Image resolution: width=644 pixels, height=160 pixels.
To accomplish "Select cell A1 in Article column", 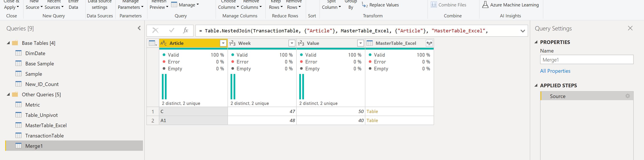I will click(193, 120).
